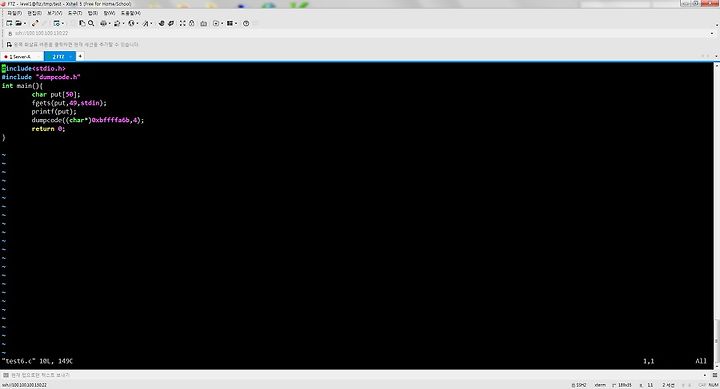Image resolution: width=720 pixels, height=389 pixels.
Task: Click the Copy icon in toolbar
Action: pyautogui.click(x=82, y=23)
